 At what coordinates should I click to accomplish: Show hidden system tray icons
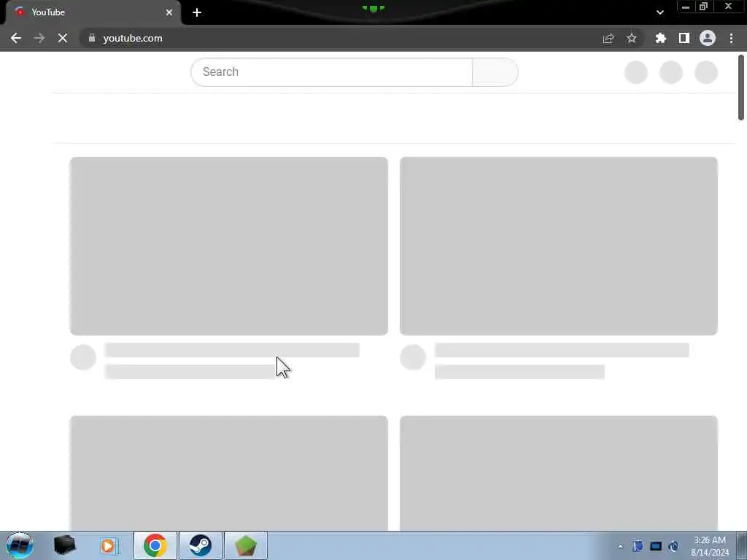pyautogui.click(x=620, y=546)
